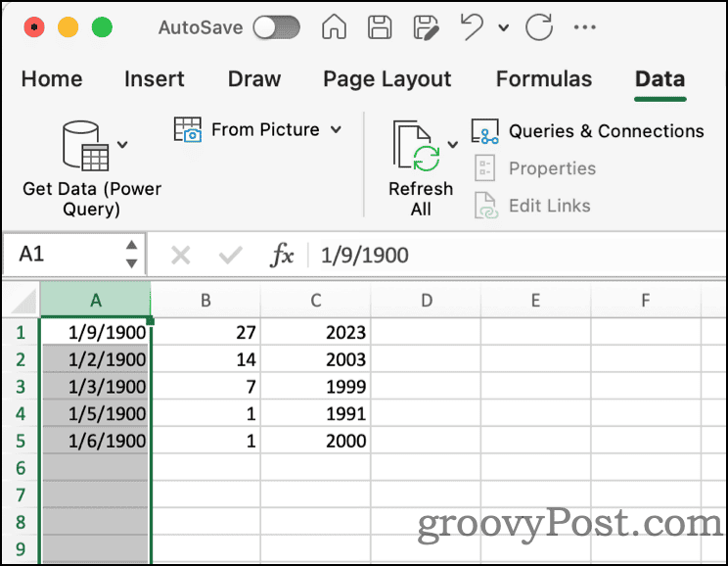Click the green zoom window button

pos(102,27)
